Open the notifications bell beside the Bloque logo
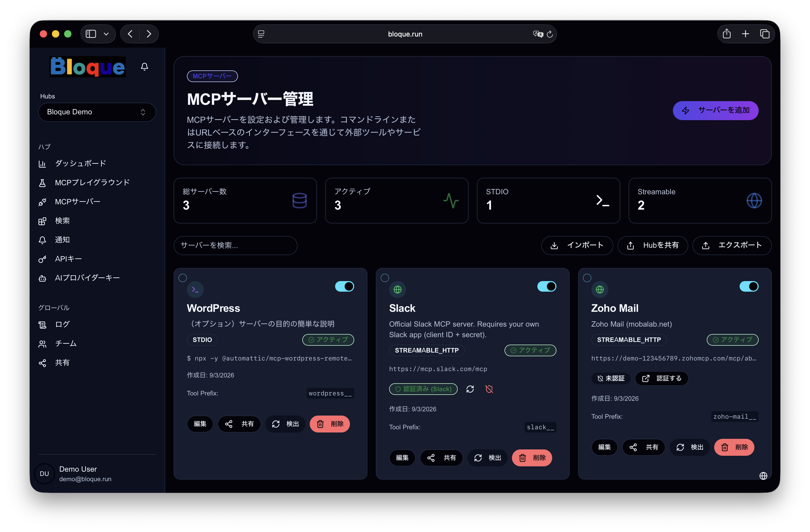810x532 pixels. (x=144, y=66)
